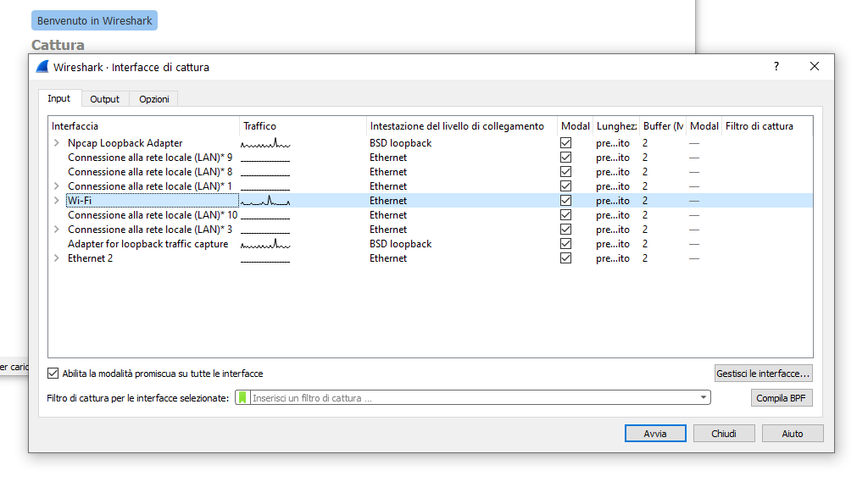Click pre...ito snaplen cell in Wi-Fi row
Screen dimensions: 868x504
coord(613,200)
